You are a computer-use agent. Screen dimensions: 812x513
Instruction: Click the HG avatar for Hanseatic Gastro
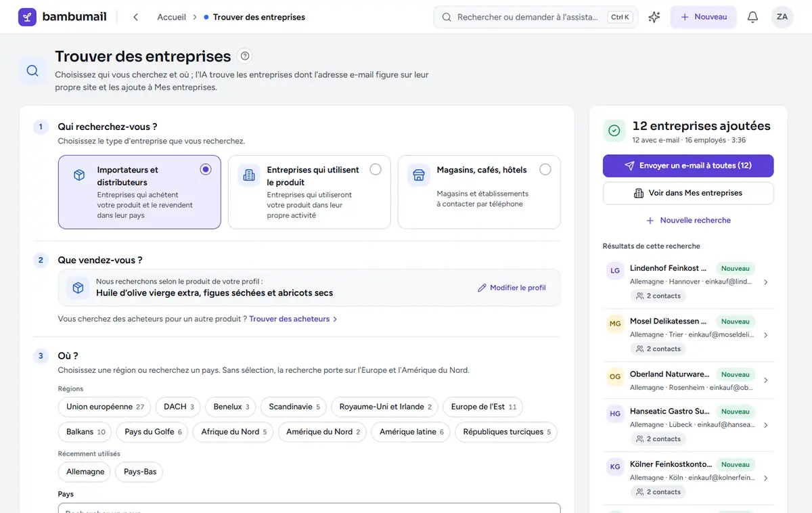[615, 414]
